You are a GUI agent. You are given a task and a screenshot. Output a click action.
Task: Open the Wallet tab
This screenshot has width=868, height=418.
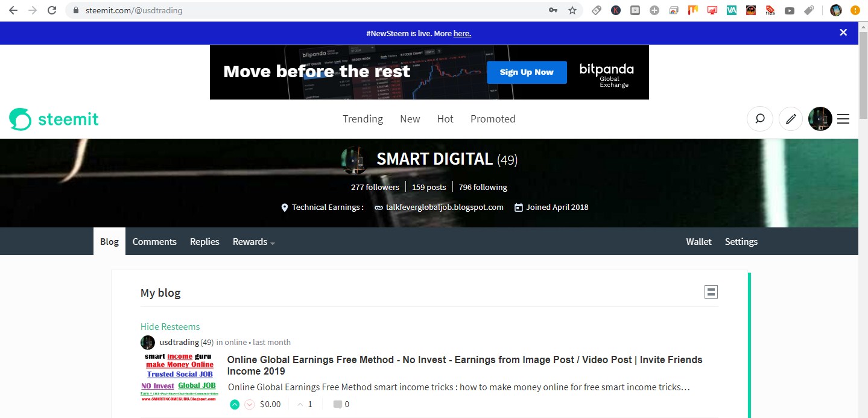coord(698,241)
